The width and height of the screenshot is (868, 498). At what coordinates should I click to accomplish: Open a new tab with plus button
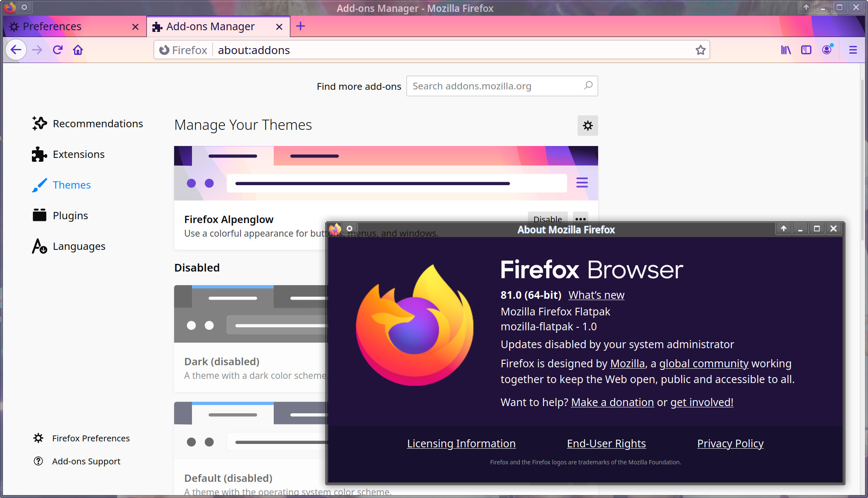point(301,26)
